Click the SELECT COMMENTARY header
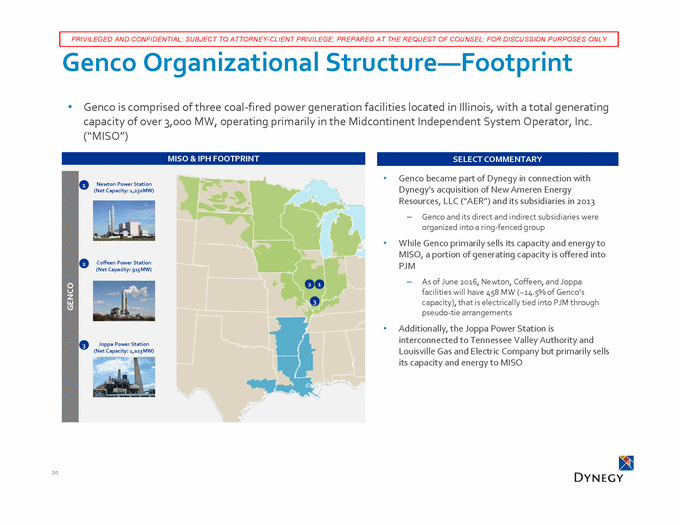 pos(496,159)
